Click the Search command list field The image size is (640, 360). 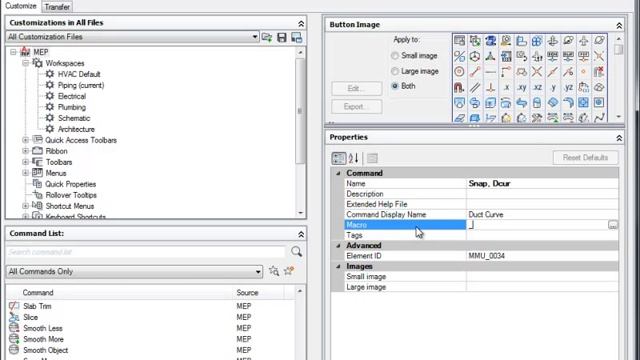145,252
